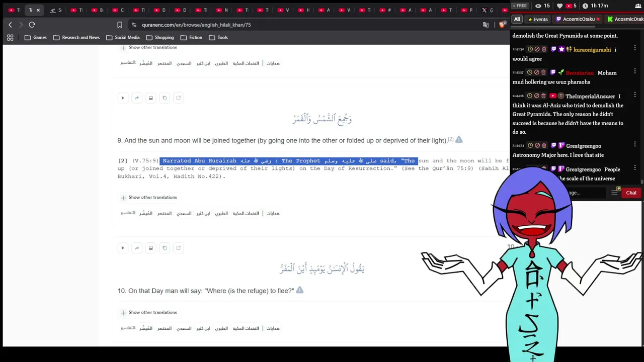Click the address bar URL
This screenshot has height=362, width=644.
(196, 25)
